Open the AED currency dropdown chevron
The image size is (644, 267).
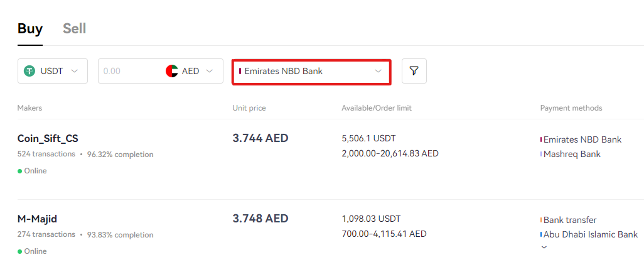coord(209,71)
